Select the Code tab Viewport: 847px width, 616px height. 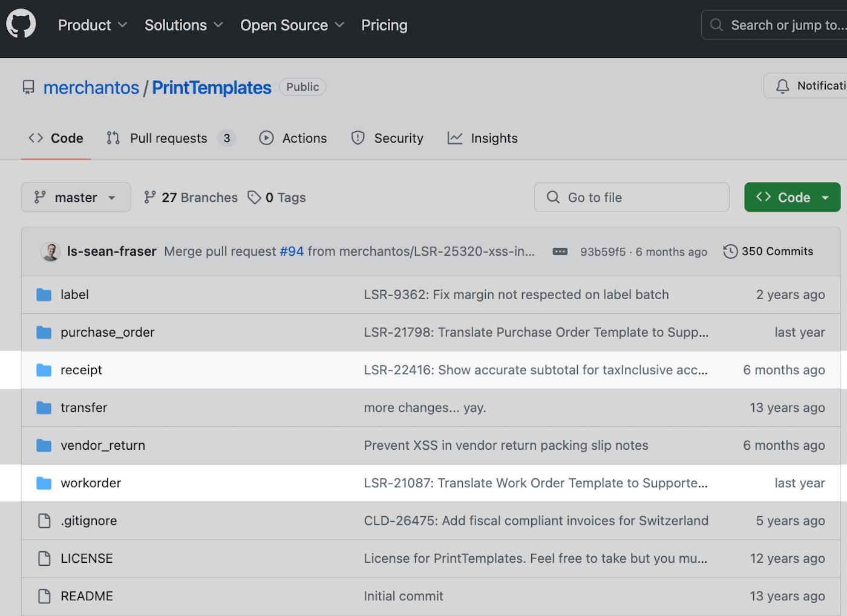(x=56, y=138)
